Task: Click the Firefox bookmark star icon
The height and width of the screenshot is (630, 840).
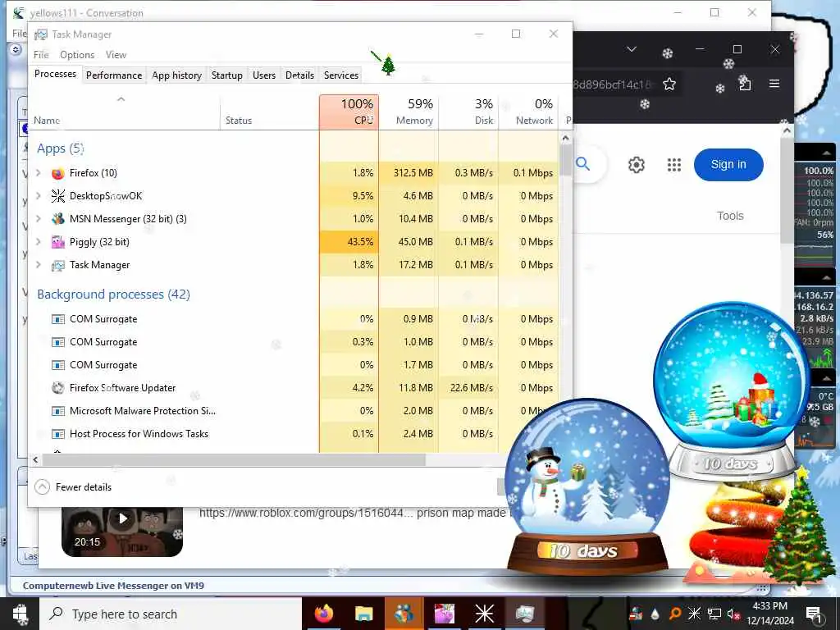Action: pyautogui.click(x=669, y=84)
